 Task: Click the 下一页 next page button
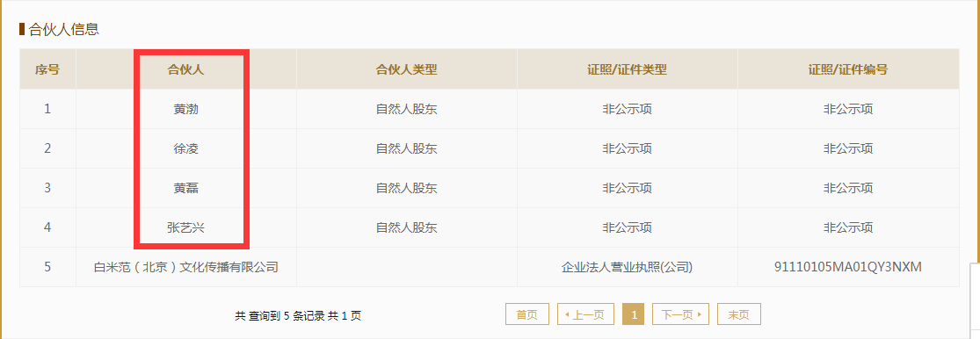tap(680, 314)
